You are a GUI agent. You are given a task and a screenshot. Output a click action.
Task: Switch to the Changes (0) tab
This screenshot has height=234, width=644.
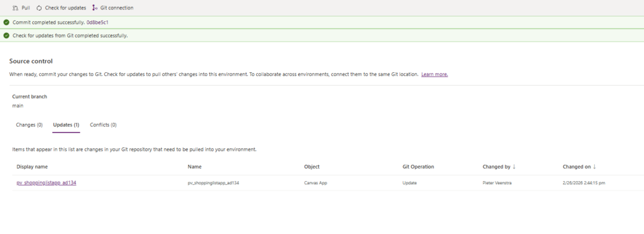(x=29, y=125)
